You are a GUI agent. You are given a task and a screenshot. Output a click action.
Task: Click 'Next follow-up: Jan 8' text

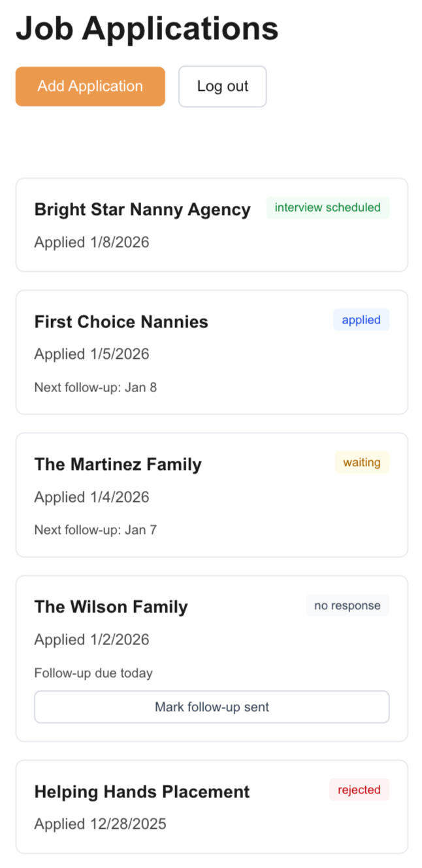coord(95,387)
